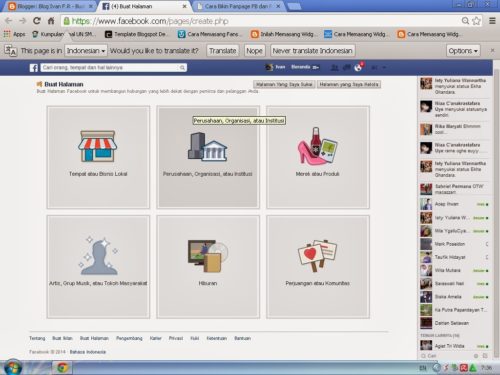Screen dimensions: 500x375
Task: Open Ivan's profile from the top bar
Action: tap(276, 67)
